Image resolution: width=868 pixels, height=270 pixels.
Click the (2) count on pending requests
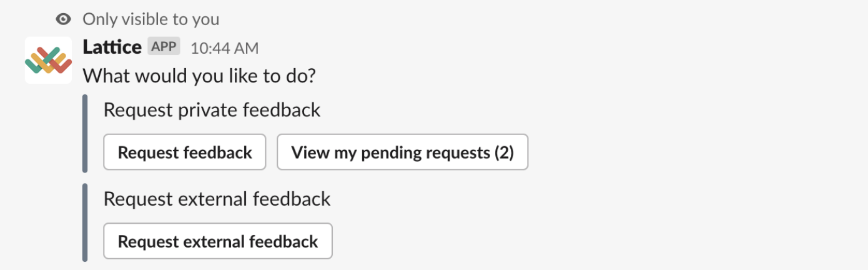(503, 152)
